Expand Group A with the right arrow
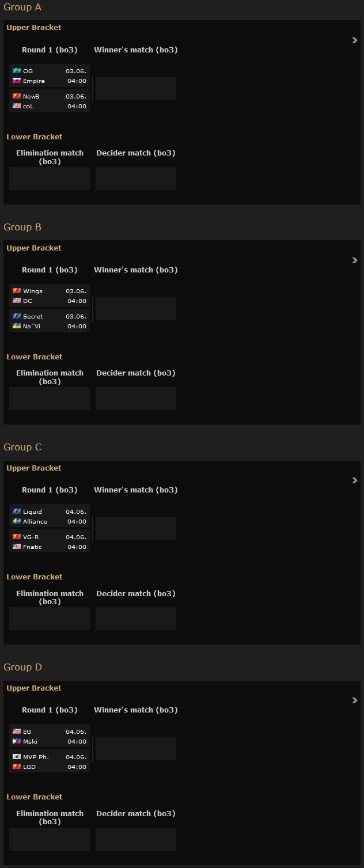This screenshot has height=868, width=364. click(x=355, y=40)
